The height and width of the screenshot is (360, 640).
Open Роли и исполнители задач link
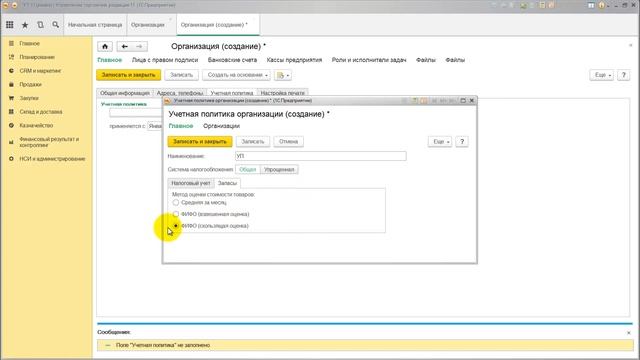click(369, 60)
